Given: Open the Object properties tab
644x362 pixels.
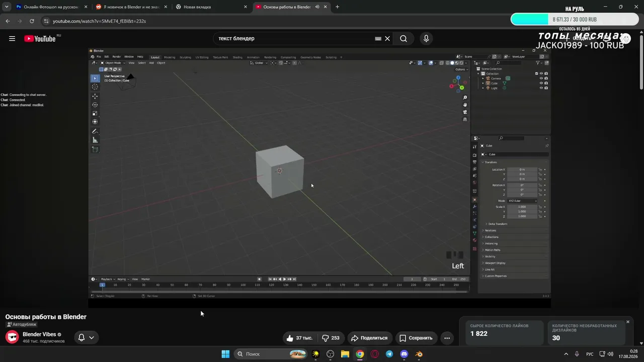Looking at the screenshot, I should click(x=474, y=200).
